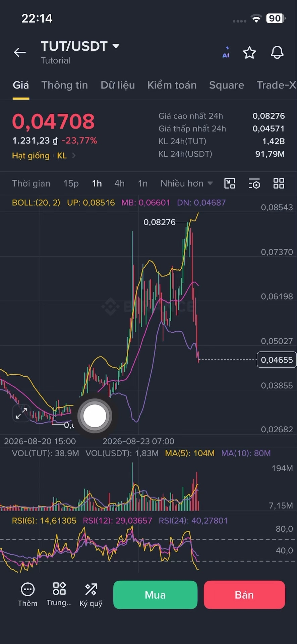This screenshot has width=297, height=644.
Task: Open the four-squares chart layout icon
Action: [x=279, y=183]
